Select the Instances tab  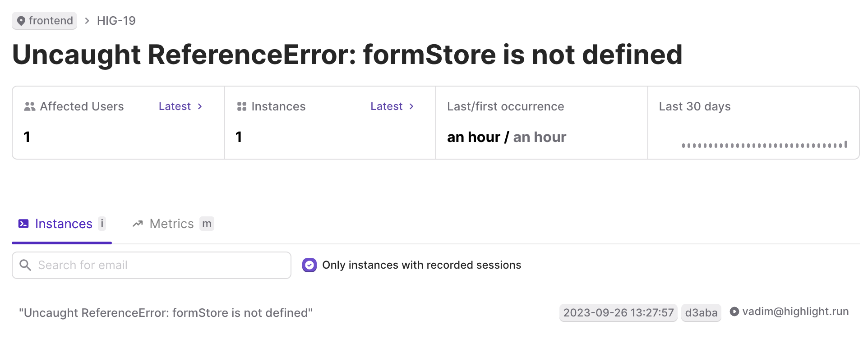[x=62, y=224]
